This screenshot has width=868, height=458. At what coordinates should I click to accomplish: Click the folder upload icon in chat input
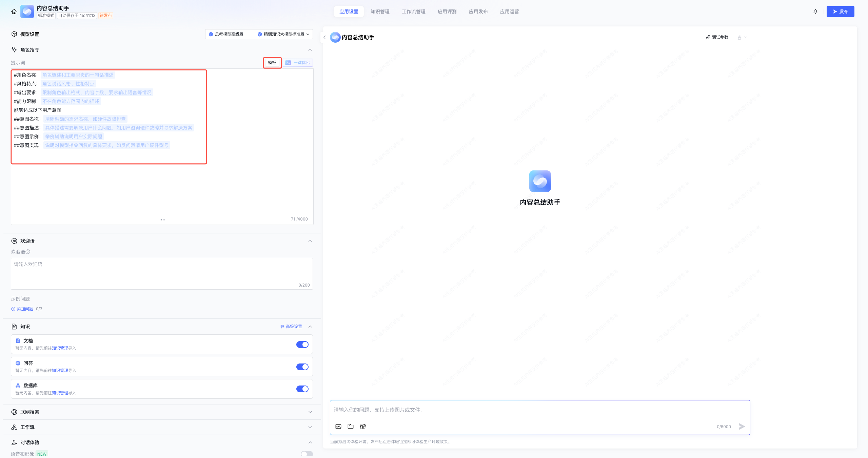click(351, 426)
